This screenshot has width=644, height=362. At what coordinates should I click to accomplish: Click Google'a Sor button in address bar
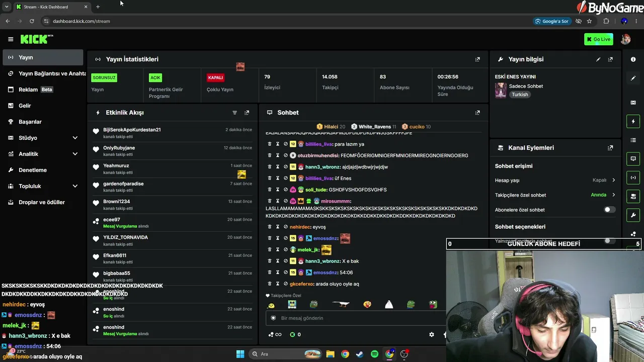coord(552,21)
